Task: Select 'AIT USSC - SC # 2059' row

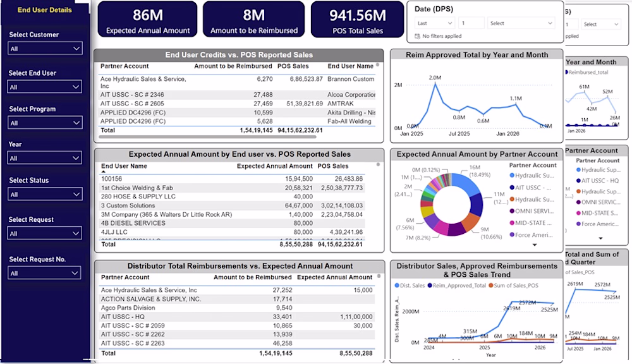Action: (237, 325)
